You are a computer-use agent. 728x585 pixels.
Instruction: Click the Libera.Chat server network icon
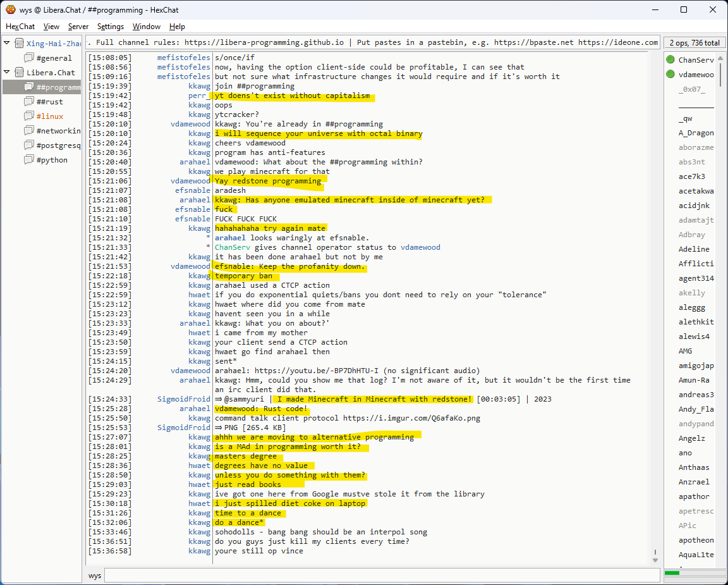19,73
